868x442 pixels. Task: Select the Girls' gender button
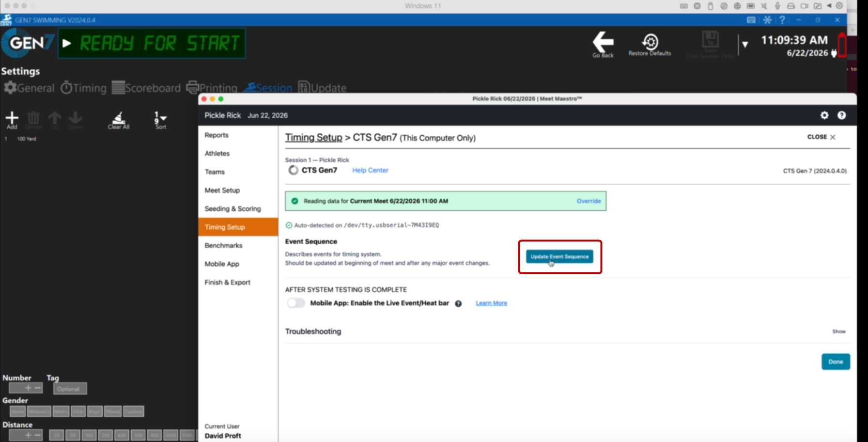[78, 411]
